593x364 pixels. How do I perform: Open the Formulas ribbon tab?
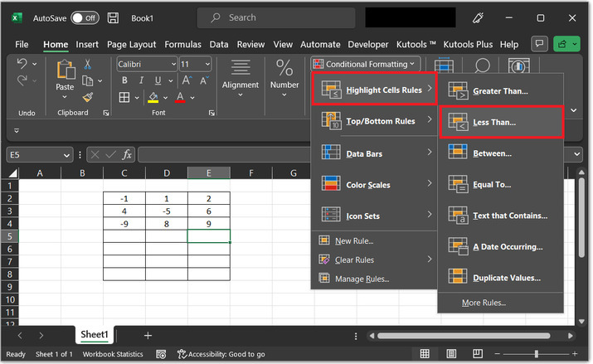click(x=182, y=44)
